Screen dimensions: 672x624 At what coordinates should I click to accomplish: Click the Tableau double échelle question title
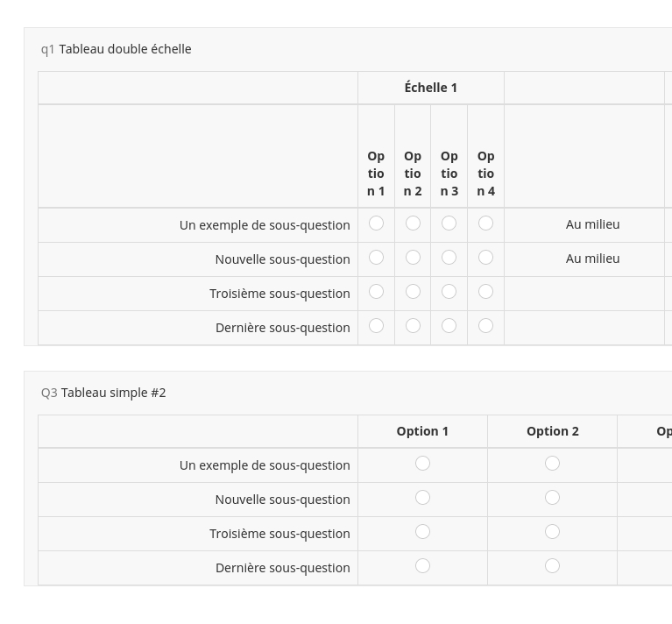pos(125,49)
